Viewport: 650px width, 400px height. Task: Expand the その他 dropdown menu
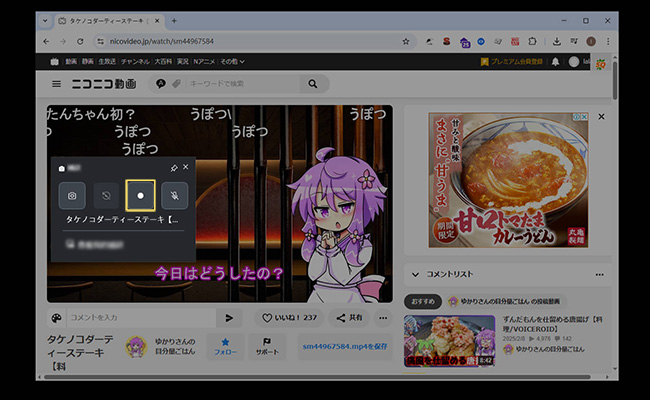click(x=232, y=61)
